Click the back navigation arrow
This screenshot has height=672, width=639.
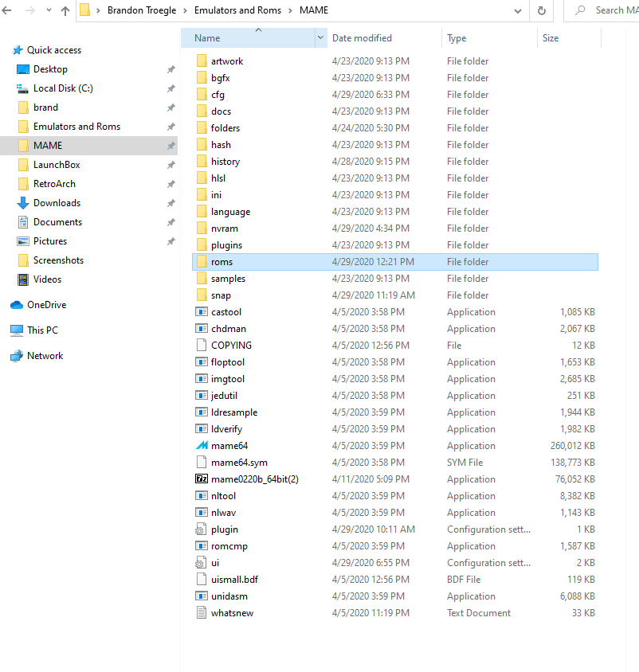tap(7, 10)
